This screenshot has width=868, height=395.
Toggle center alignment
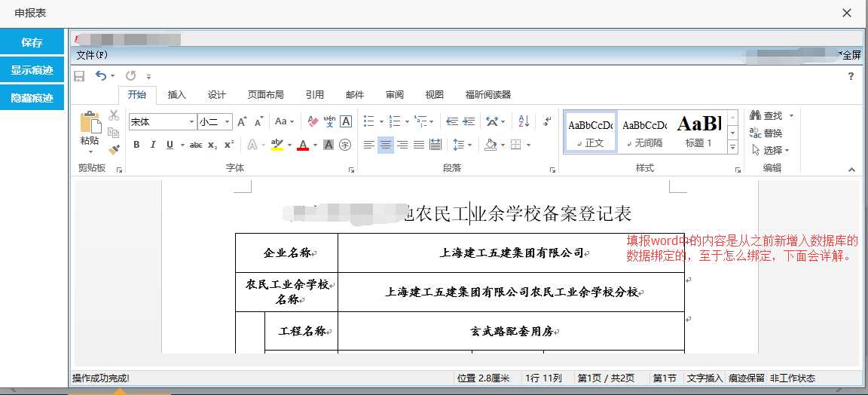386,145
